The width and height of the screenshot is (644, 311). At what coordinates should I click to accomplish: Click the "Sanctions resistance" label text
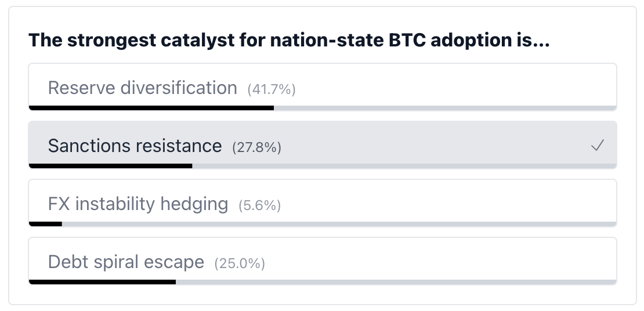tap(135, 146)
